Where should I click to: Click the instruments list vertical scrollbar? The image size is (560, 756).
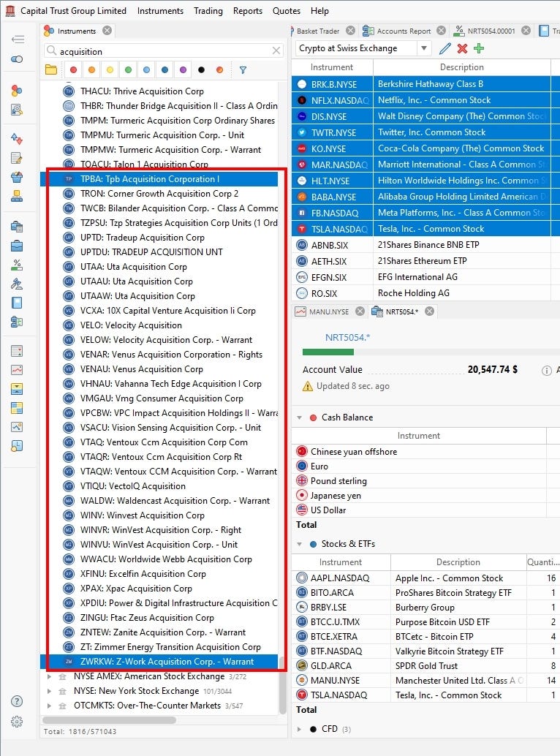[284, 684]
